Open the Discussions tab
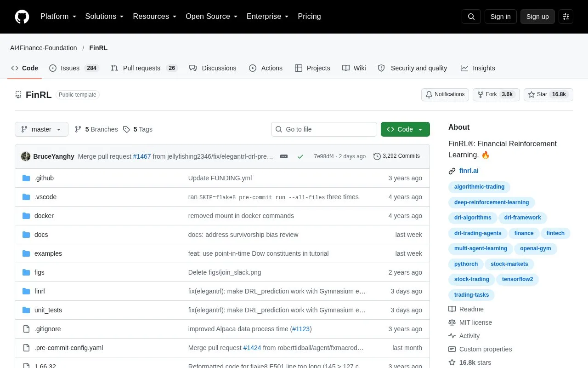This screenshot has width=588, height=368. (213, 68)
